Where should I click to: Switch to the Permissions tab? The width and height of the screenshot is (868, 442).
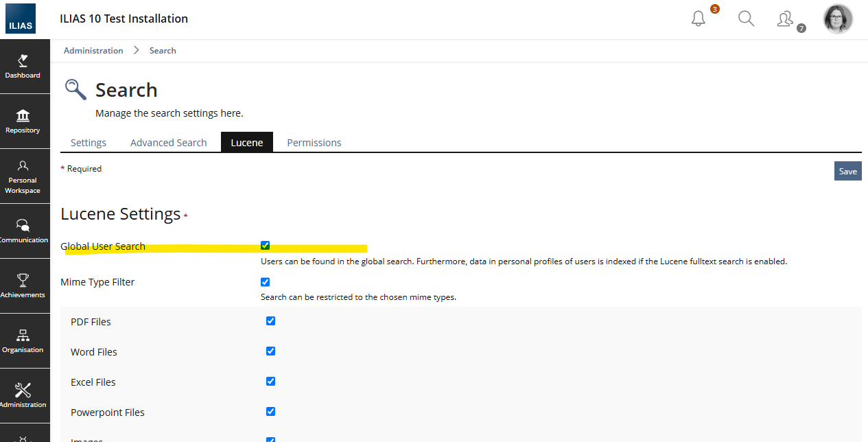[314, 143]
